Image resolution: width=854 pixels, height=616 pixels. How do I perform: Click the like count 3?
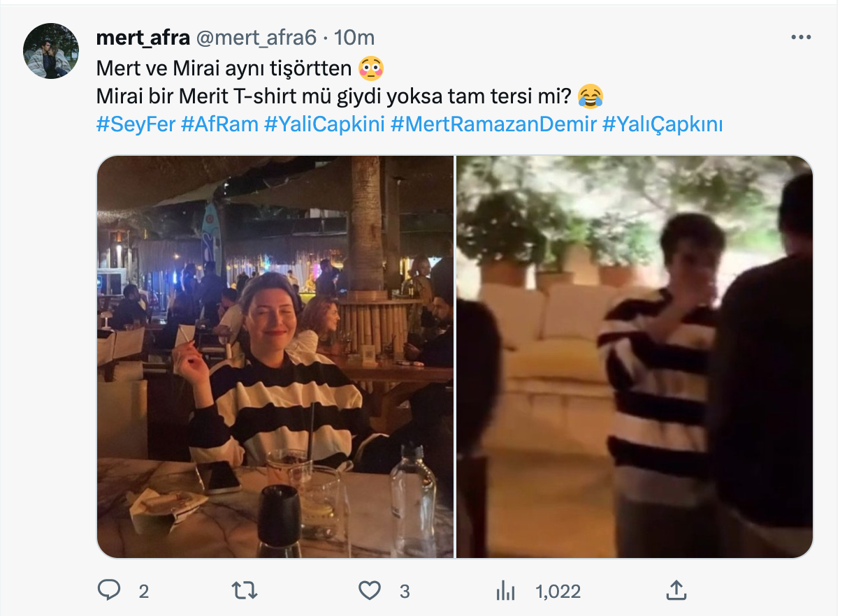pos(404,592)
